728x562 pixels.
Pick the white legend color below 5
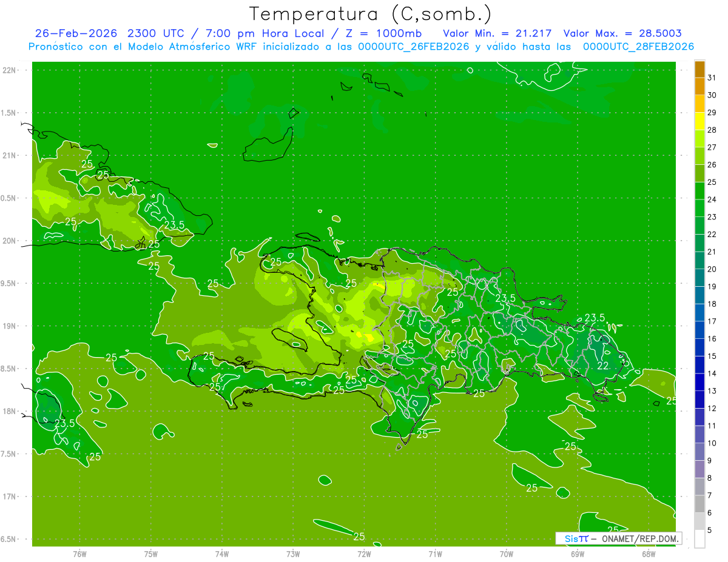(x=699, y=539)
